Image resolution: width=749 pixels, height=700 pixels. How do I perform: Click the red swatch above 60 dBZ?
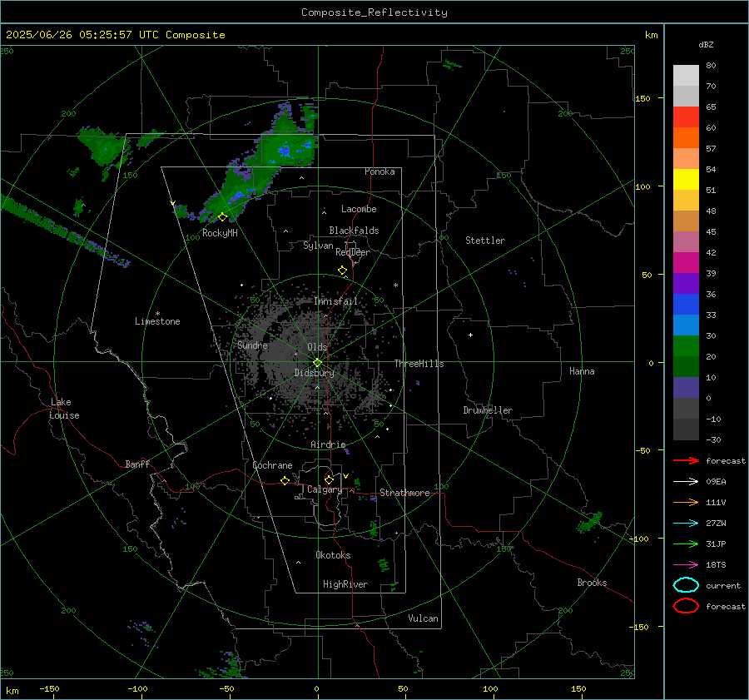(x=686, y=117)
